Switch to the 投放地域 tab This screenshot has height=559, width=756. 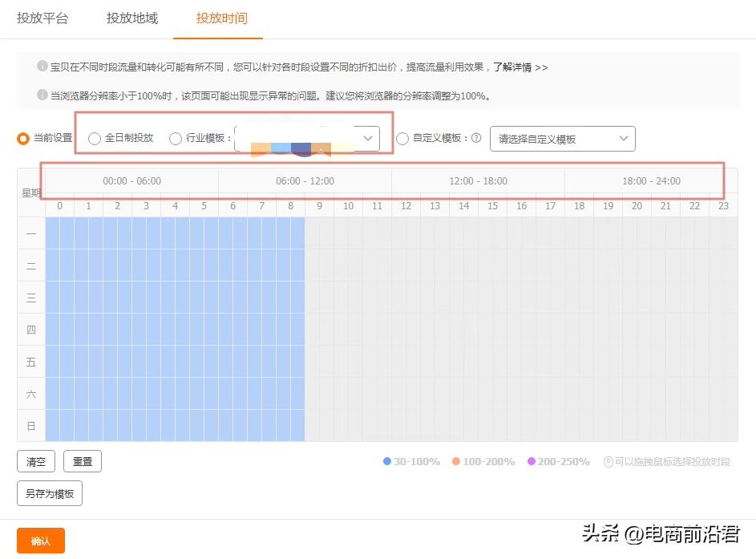coord(131,18)
